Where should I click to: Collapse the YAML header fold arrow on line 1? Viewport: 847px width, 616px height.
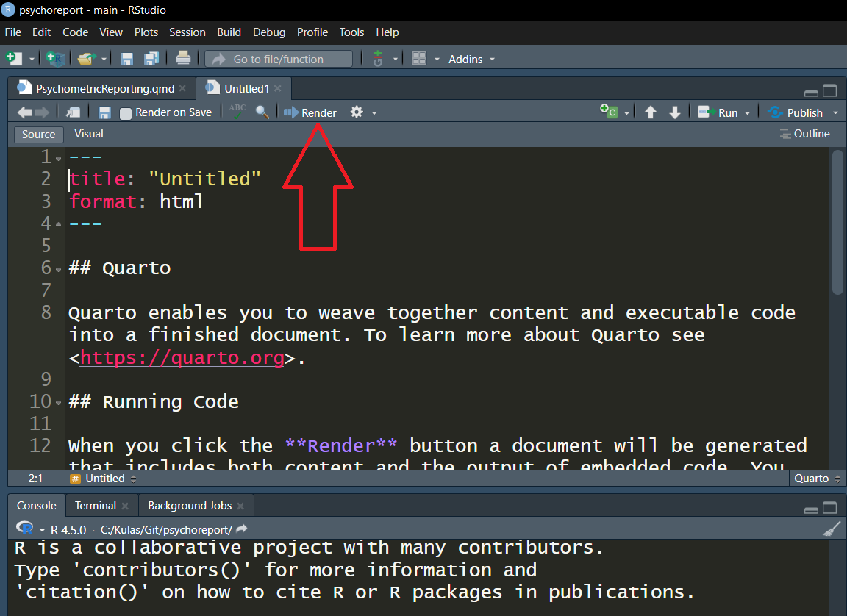tap(58, 159)
